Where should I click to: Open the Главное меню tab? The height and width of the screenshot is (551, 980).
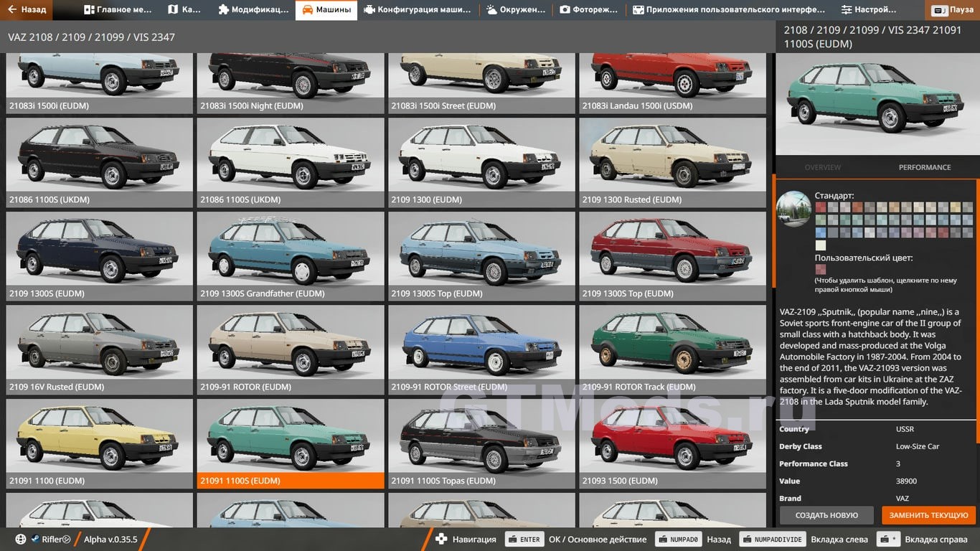click(118, 10)
